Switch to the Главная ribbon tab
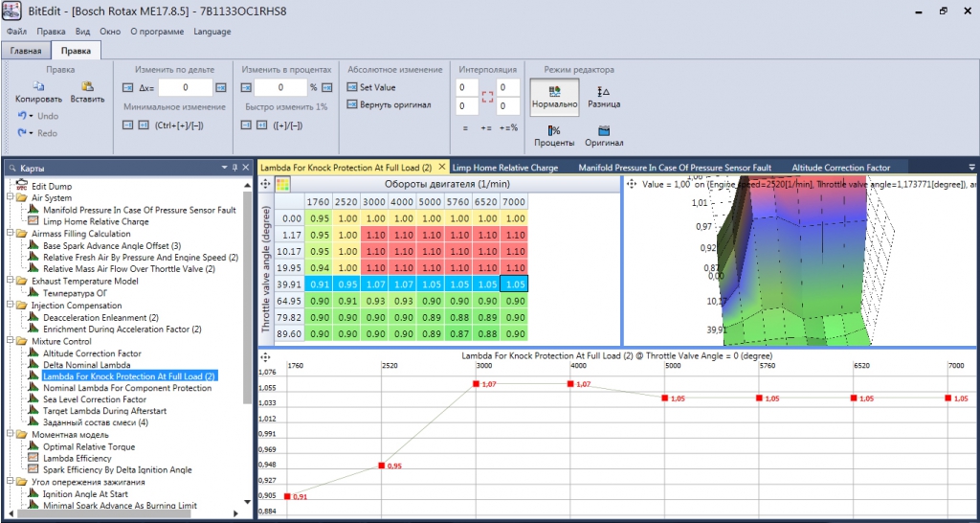The image size is (980, 523). 26,51
